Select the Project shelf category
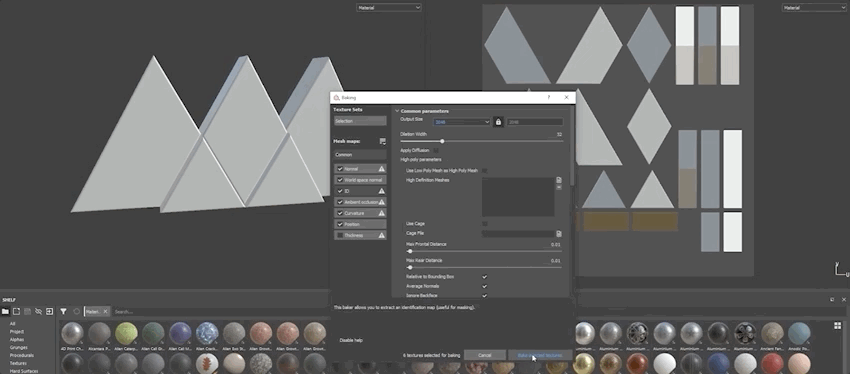 coord(17,331)
